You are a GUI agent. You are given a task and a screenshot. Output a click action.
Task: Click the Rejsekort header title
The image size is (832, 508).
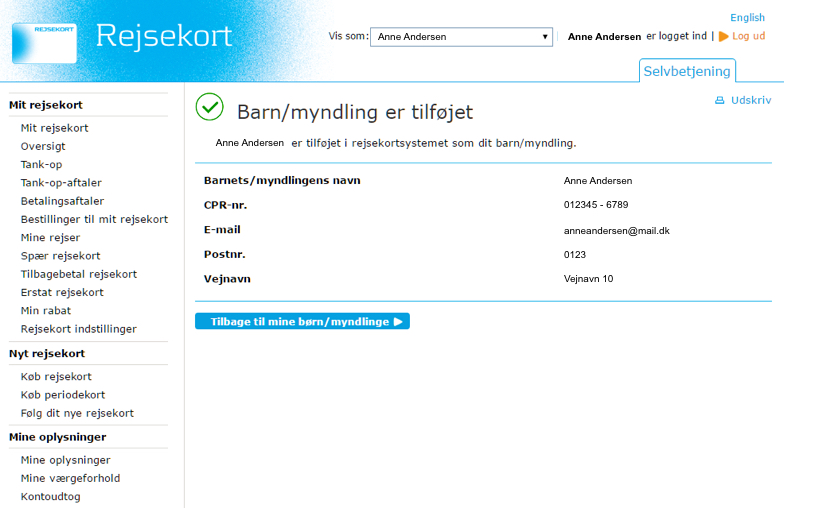(x=164, y=36)
